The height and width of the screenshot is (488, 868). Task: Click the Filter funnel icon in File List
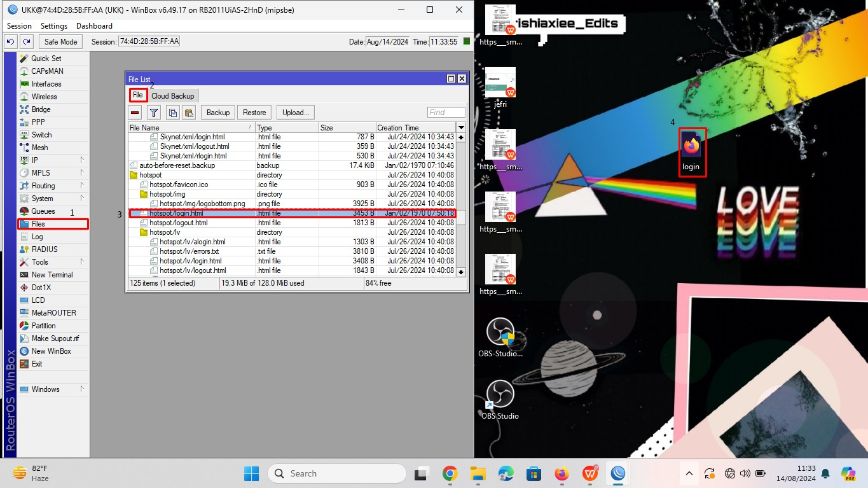click(154, 113)
